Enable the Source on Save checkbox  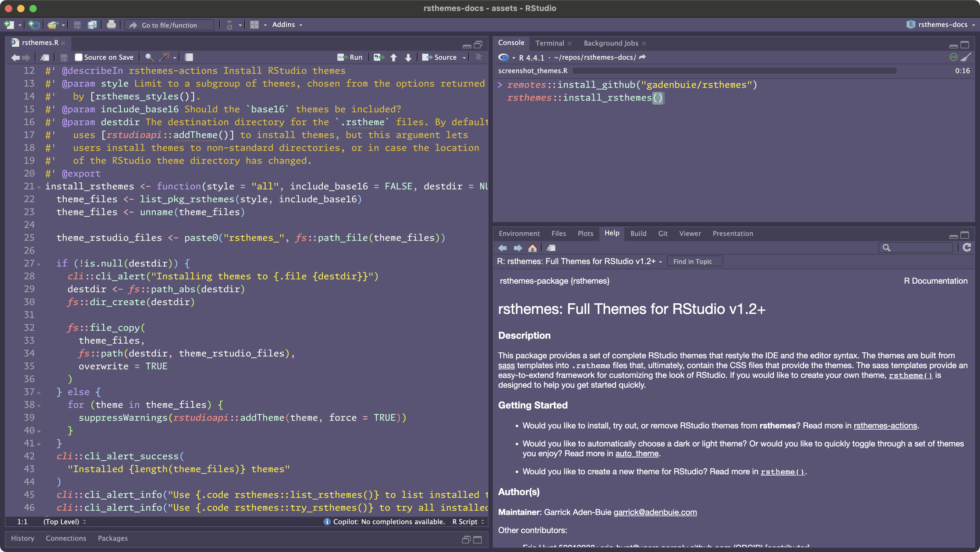[78, 57]
